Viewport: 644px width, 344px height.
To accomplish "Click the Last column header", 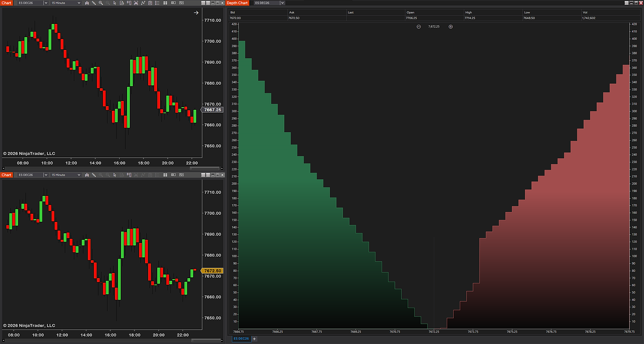I will coord(351,12).
